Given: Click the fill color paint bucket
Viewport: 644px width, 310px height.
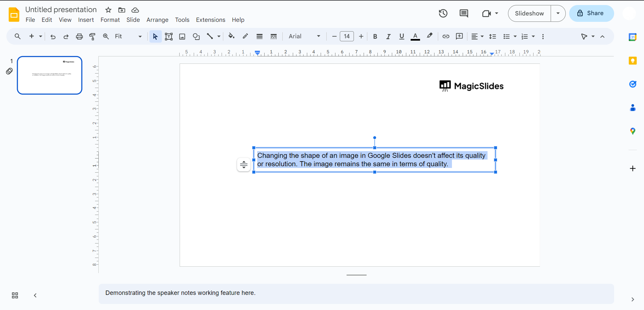Looking at the screenshot, I should (231, 36).
